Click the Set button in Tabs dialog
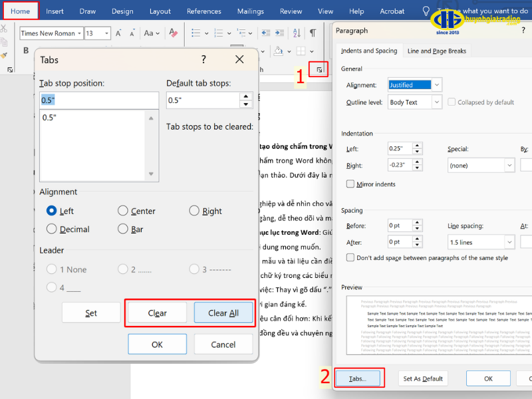 [91, 313]
